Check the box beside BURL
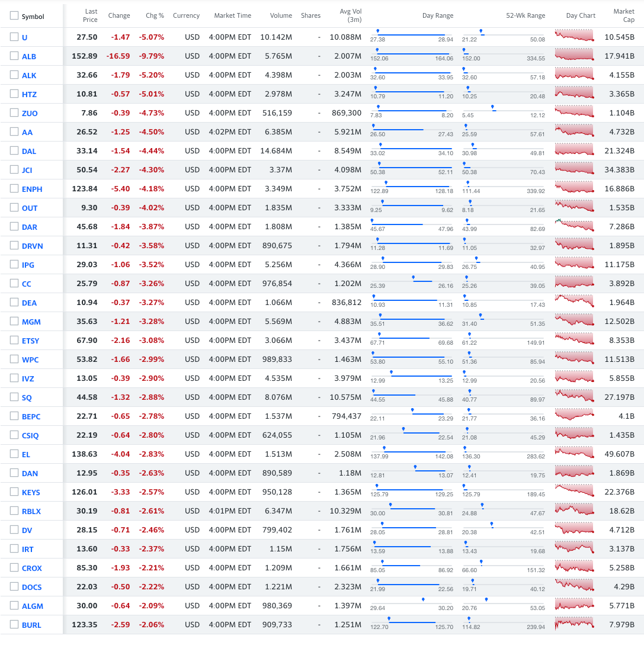This screenshot has width=644, height=645. click(14, 624)
